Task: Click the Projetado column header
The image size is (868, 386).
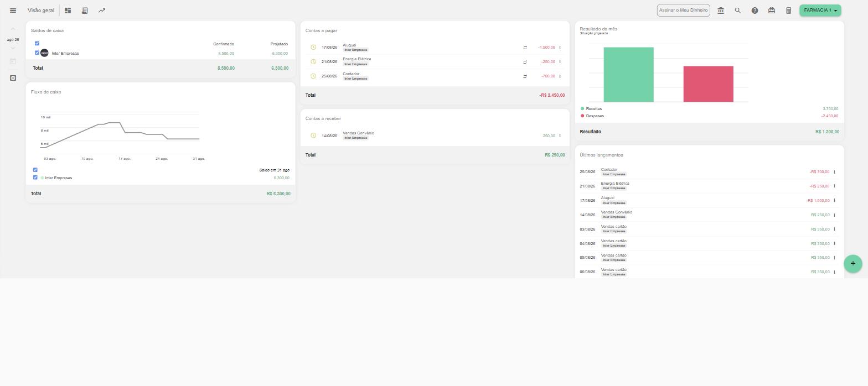Action: (279, 44)
